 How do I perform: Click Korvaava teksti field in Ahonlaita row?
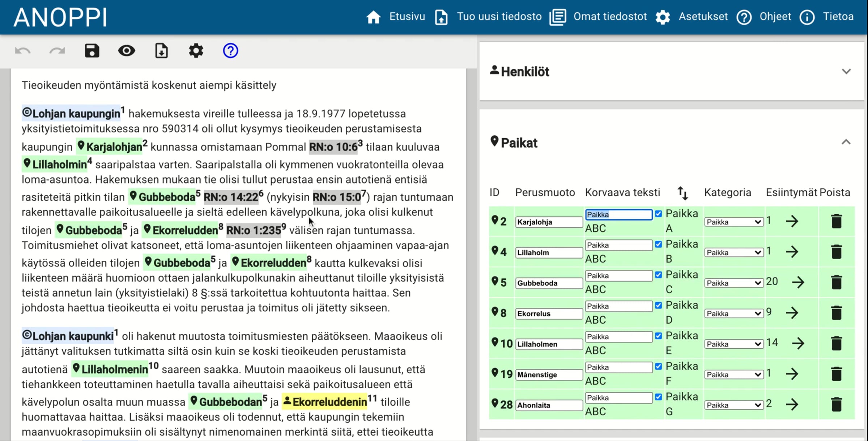[x=619, y=398]
